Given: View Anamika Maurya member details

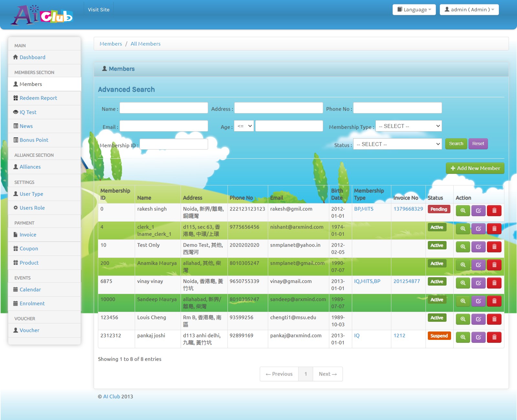Looking at the screenshot, I should click(x=463, y=265).
